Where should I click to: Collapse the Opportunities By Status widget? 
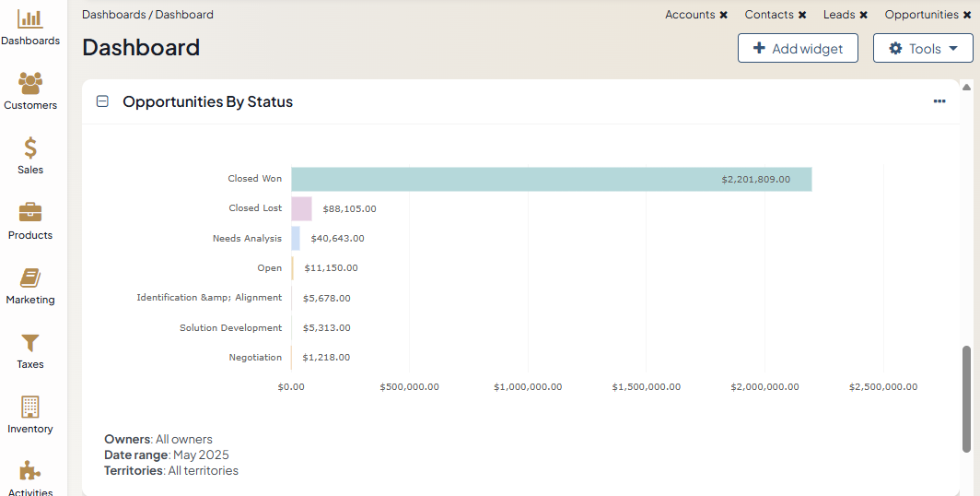pyautogui.click(x=102, y=101)
